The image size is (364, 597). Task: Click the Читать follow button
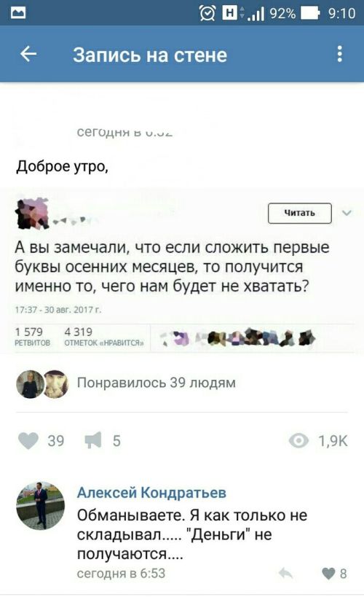300,213
